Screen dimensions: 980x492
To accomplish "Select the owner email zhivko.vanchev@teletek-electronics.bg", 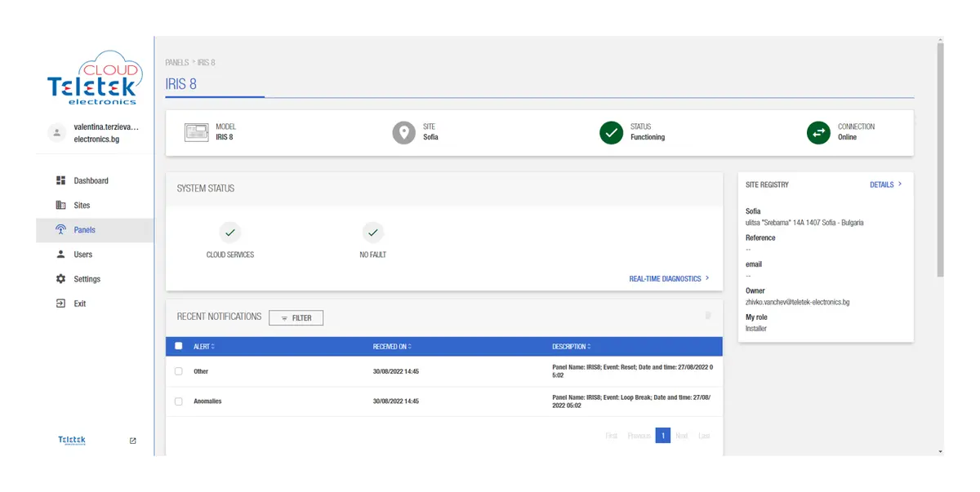I will pyautogui.click(x=798, y=302).
